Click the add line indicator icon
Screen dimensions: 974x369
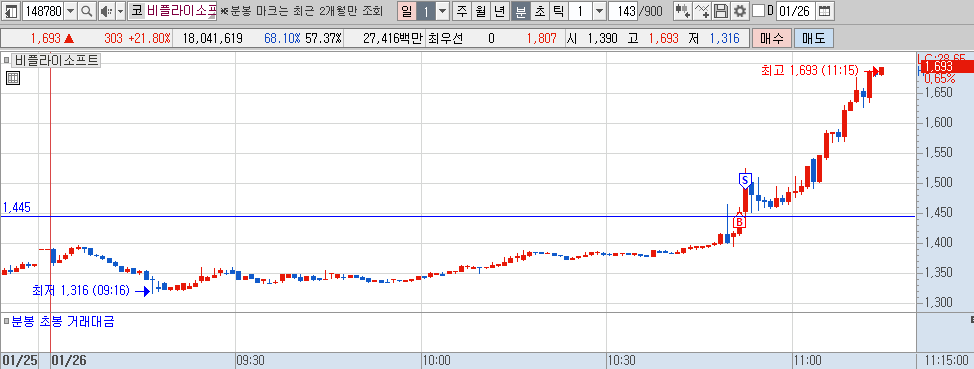point(702,11)
